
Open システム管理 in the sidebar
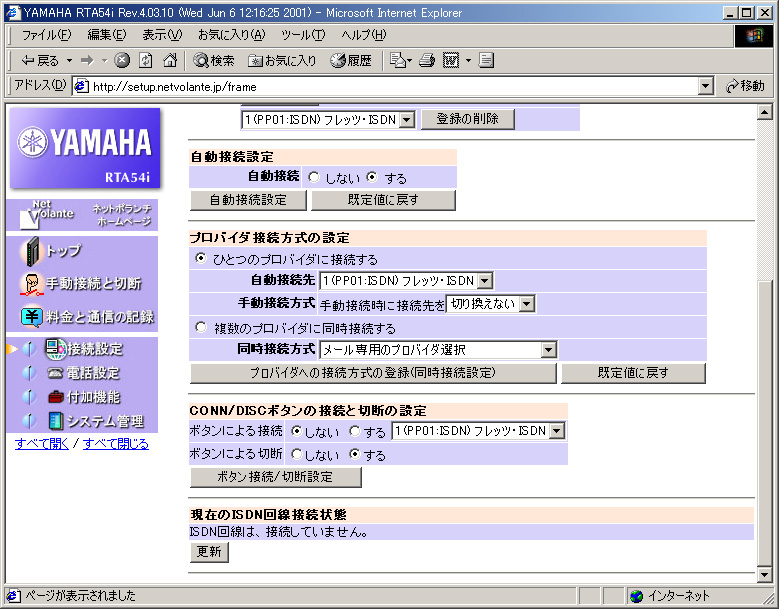(x=105, y=421)
